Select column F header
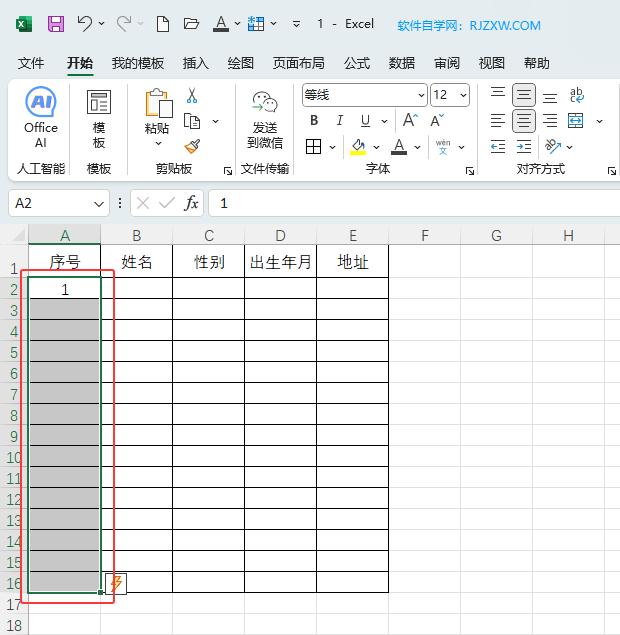The image size is (620, 635). 424,235
